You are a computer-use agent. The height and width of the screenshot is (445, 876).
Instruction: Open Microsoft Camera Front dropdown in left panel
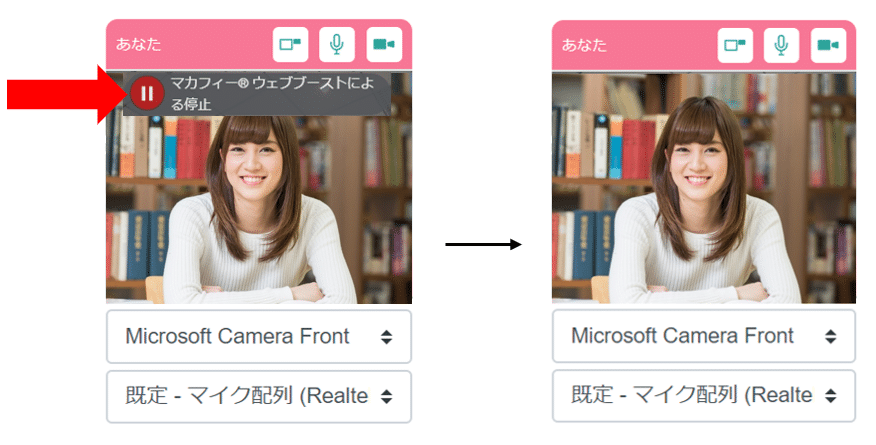[259, 337]
